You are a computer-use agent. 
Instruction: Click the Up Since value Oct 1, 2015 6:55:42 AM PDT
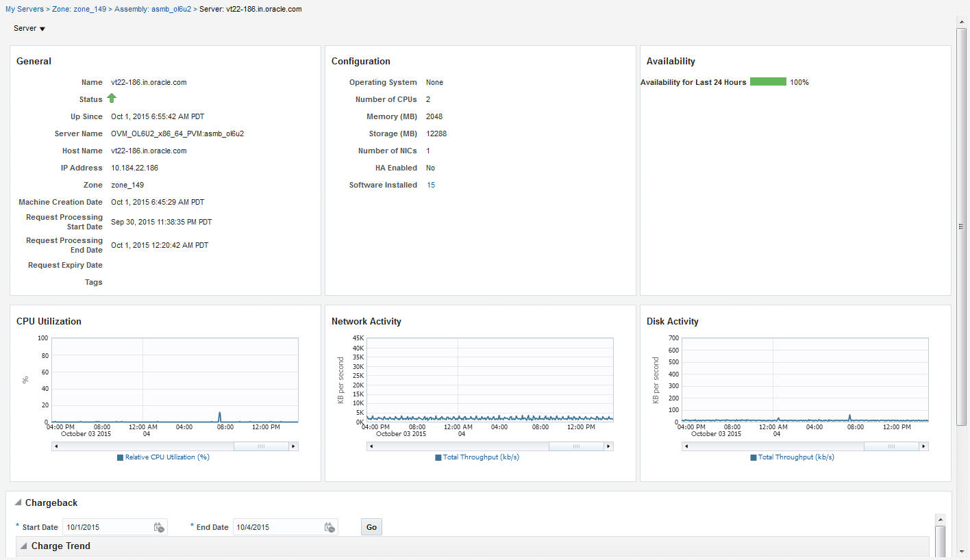(x=158, y=116)
